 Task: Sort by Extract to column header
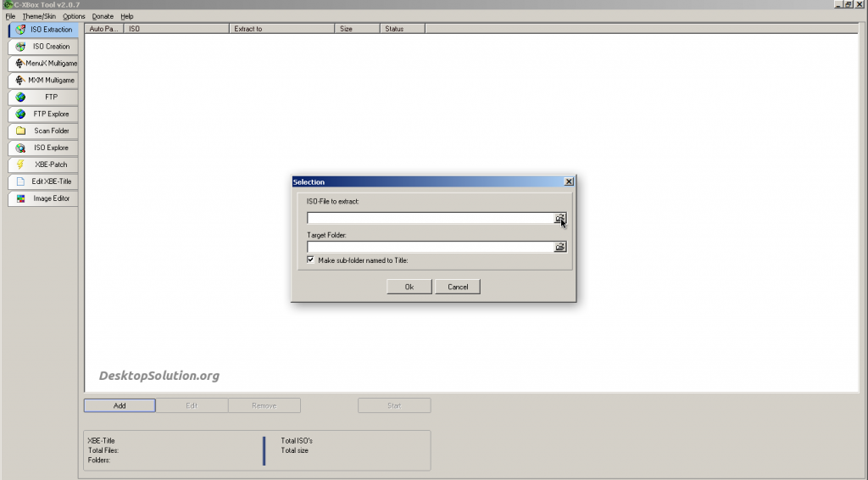pyautogui.click(x=281, y=29)
